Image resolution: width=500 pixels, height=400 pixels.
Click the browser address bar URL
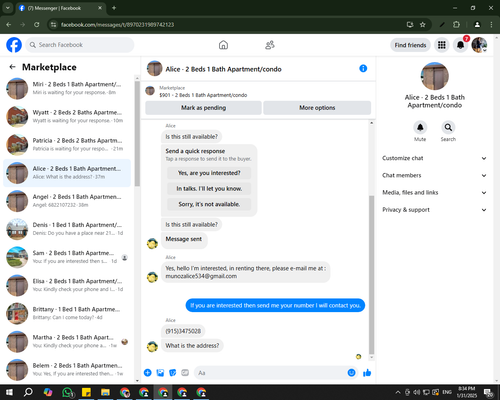click(x=117, y=25)
